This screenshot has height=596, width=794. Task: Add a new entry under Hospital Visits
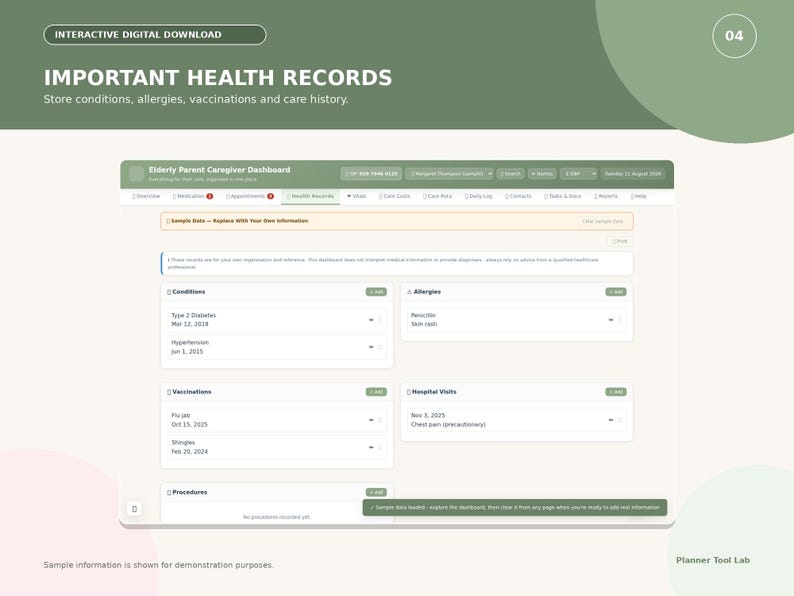(x=616, y=392)
